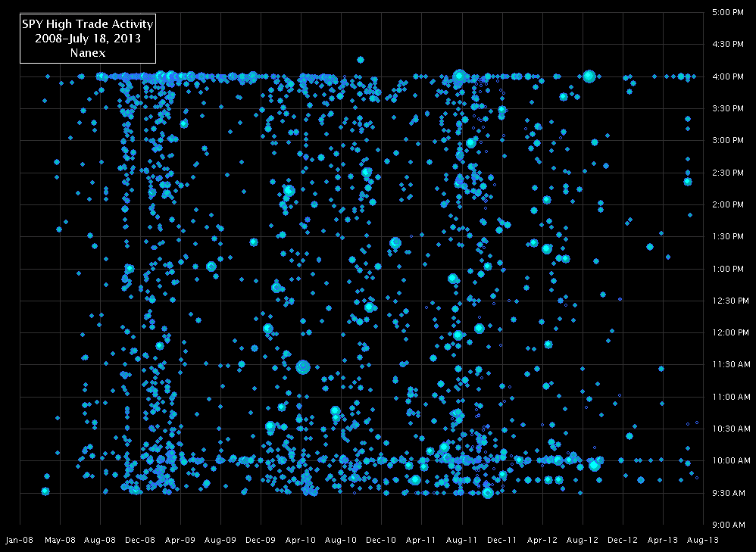Click the Apr-09 date axis label
This screenshot has height=552, width=756.
click(180, 540)
